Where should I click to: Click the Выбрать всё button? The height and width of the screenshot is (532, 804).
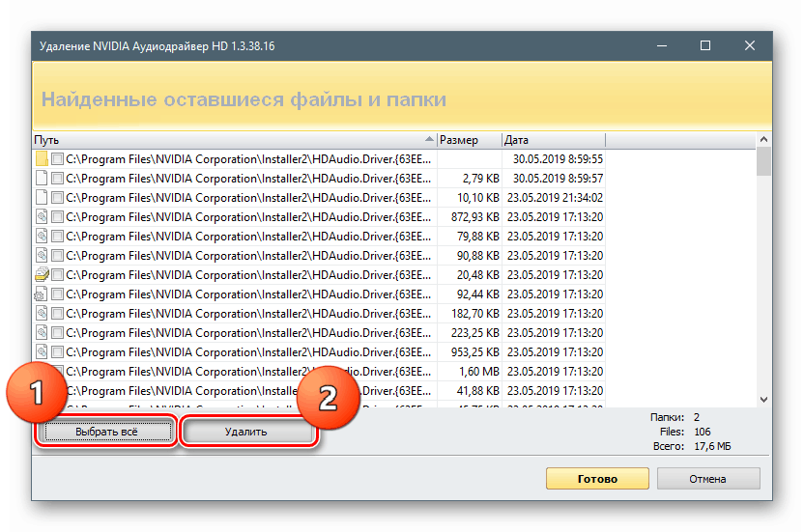coord(107,432)
